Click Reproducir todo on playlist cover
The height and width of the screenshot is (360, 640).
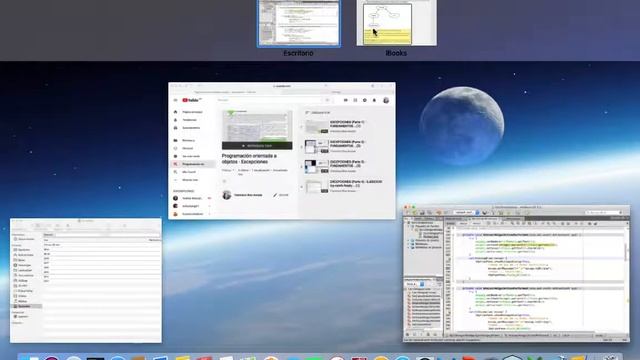257,146
